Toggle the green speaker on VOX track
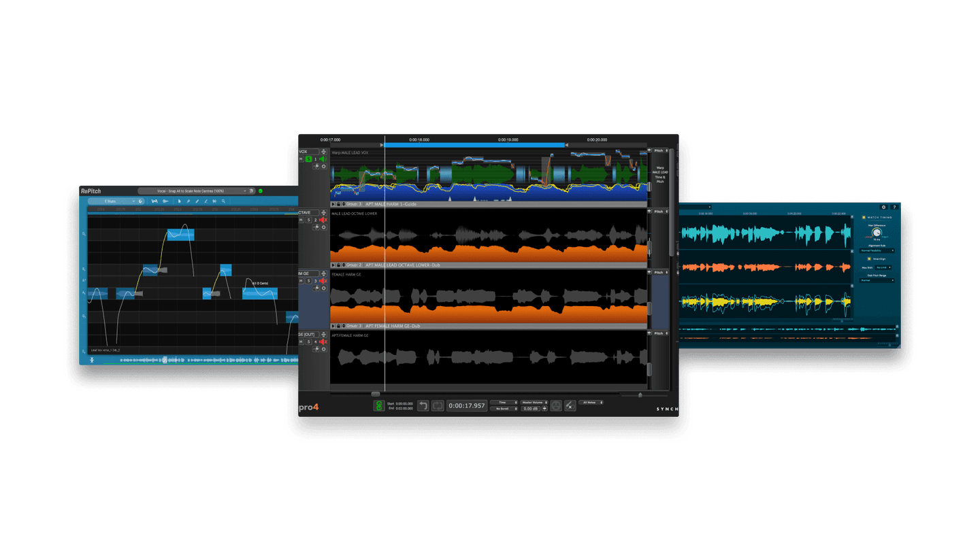980x551 pixels. 323,159
